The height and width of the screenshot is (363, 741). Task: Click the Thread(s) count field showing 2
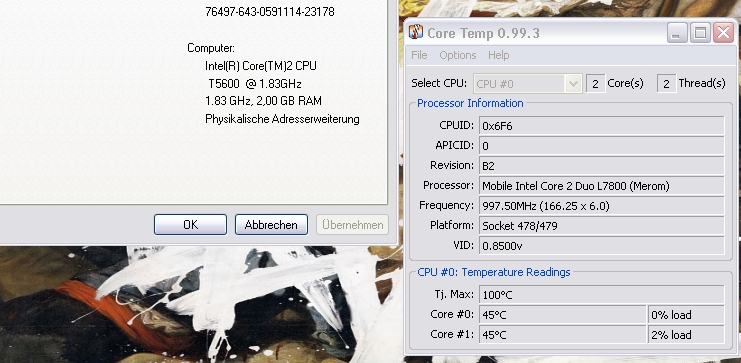tap(666, 84)
